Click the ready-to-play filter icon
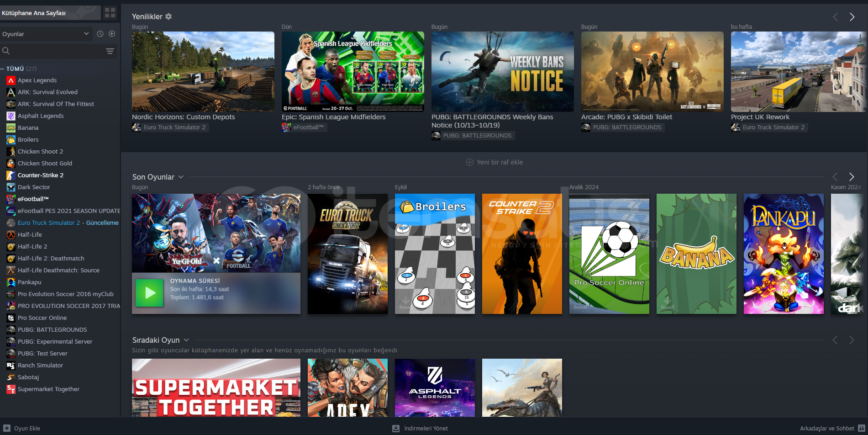 112,34
